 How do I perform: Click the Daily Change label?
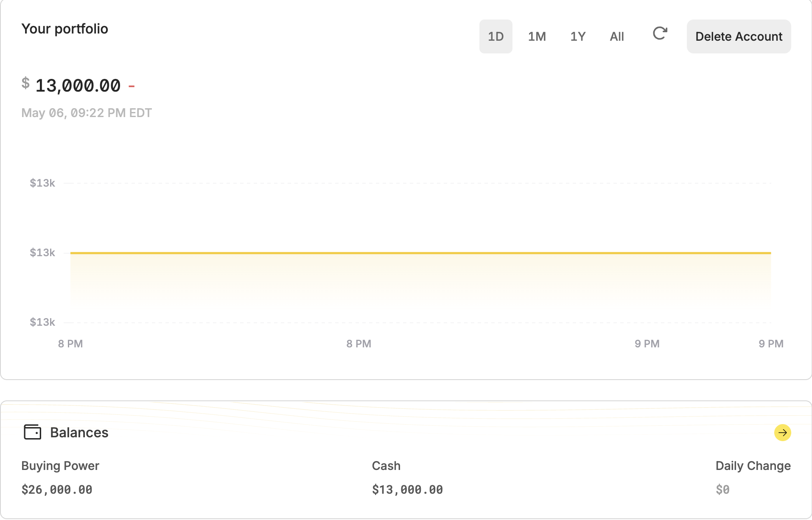[x=753, y=466]
